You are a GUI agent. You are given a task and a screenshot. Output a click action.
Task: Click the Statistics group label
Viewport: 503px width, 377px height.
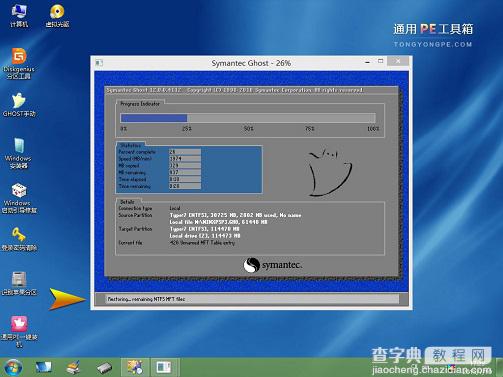point(130,146)
